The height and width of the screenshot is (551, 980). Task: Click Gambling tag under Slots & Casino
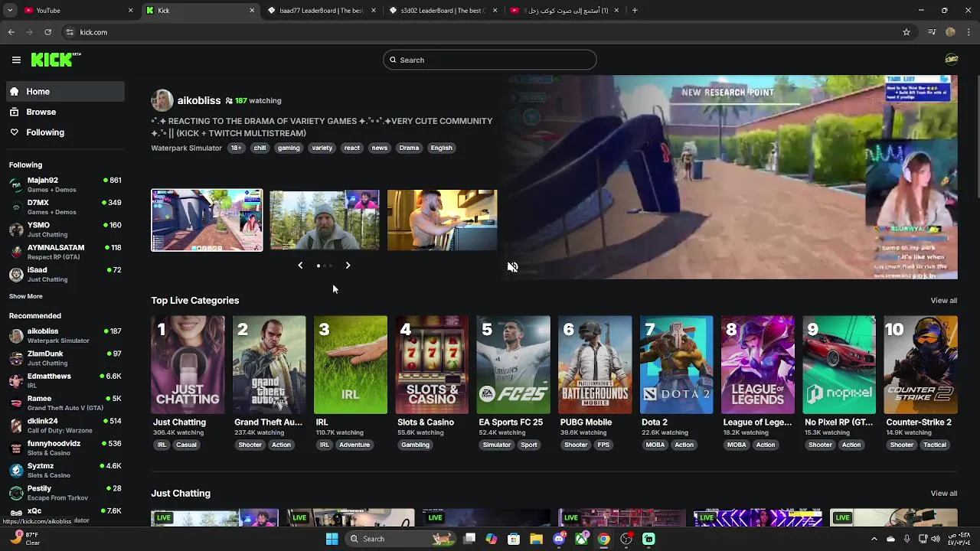415,445
